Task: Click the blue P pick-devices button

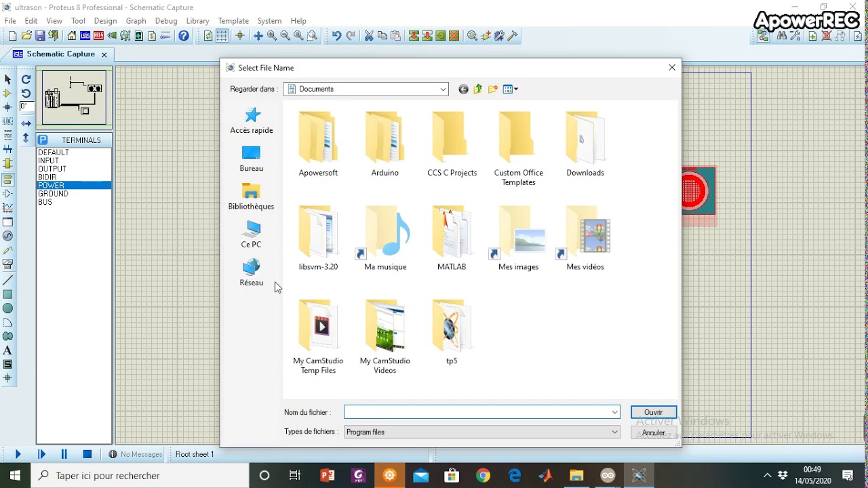Action: point(43,140)
